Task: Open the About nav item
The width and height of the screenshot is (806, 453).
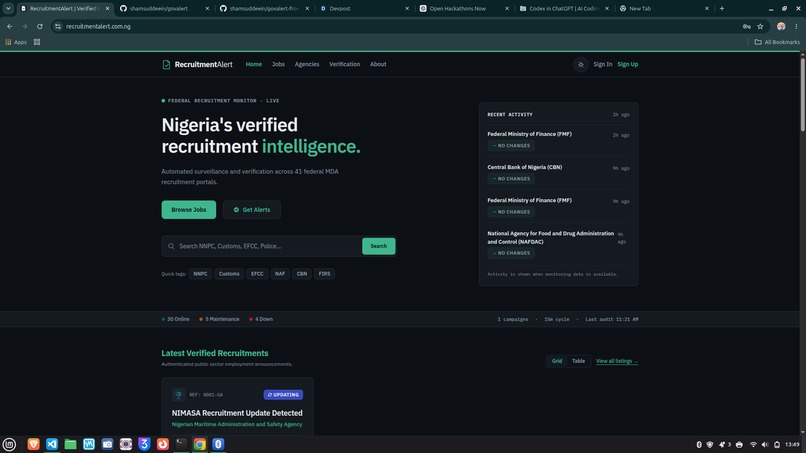Action: tap(378, 64)
